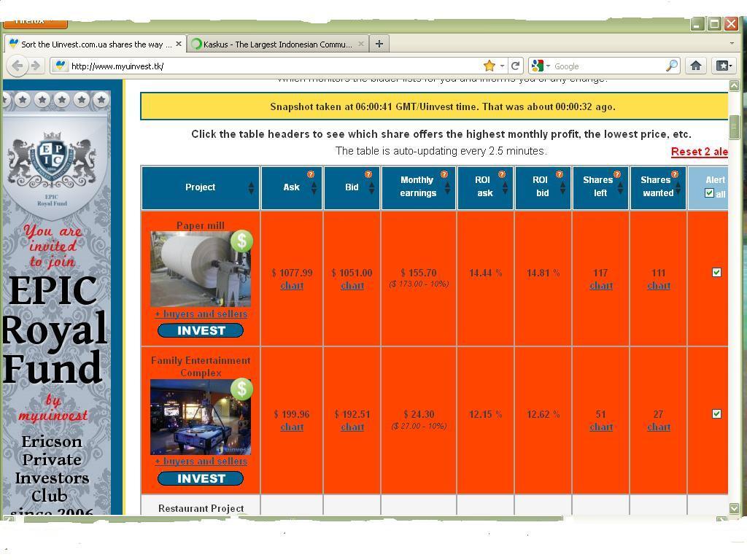The width and height of the screenshot is (747, 560).
Task: Click INVEST button under Family Entertainment Complex
Action: (201, 478)
